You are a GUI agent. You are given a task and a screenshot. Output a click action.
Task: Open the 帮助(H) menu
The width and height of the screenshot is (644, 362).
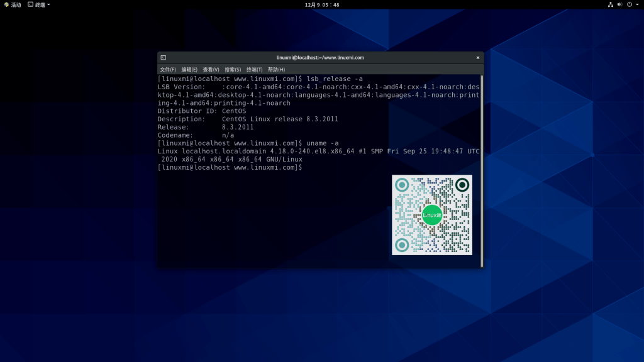tap(277, 69)
